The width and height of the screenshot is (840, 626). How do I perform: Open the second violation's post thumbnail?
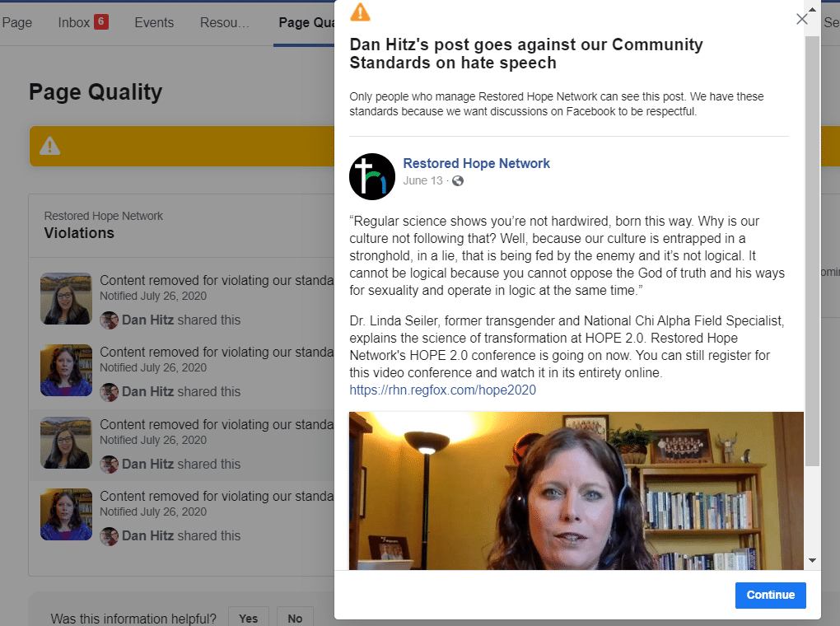click(67, 371)
